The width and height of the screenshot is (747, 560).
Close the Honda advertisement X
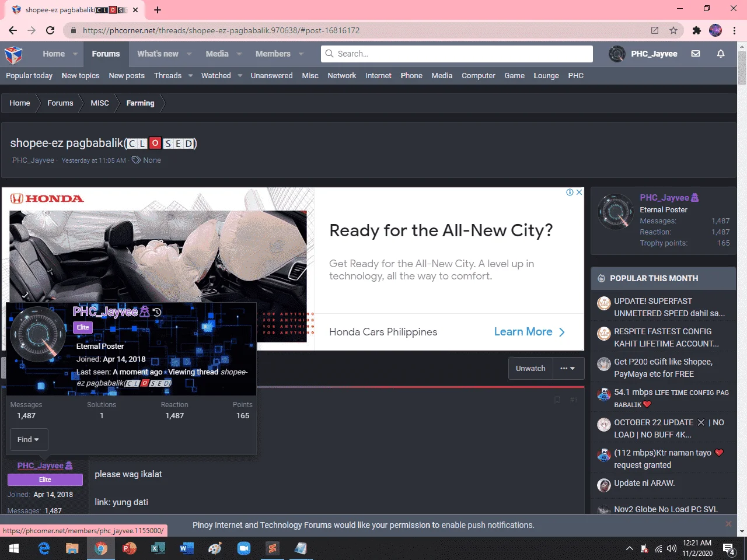(580, 192)
